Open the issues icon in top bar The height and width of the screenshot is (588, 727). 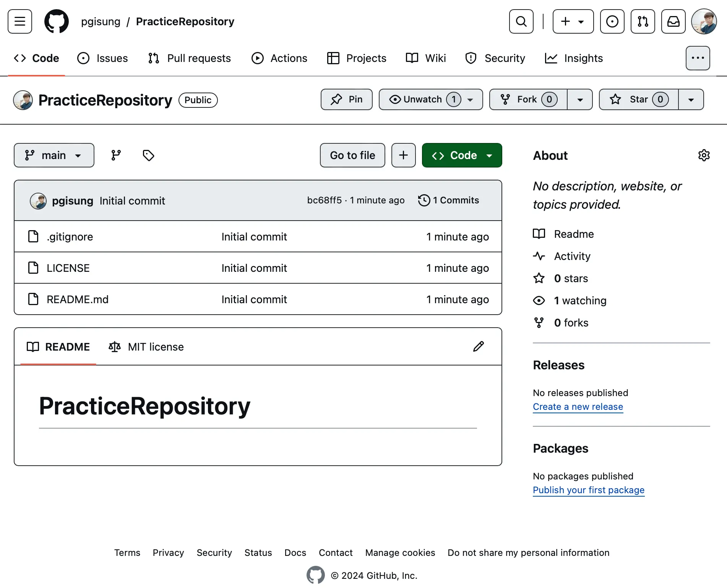pyautogui.click(x=612, y=21)
